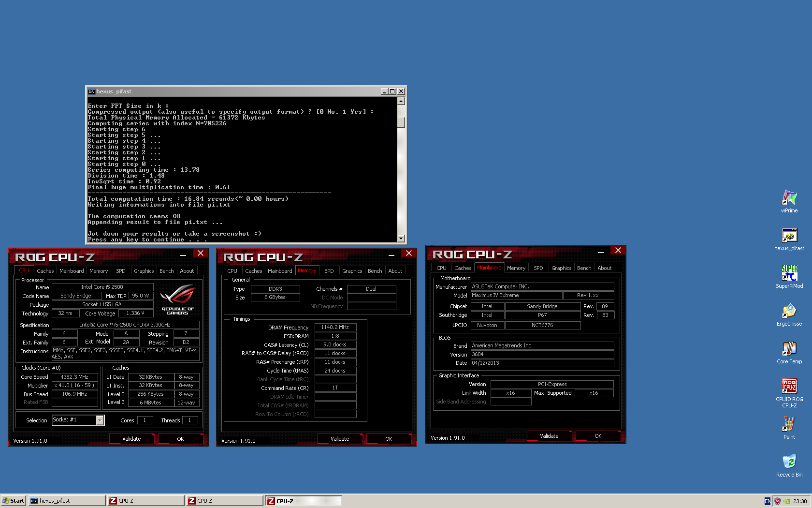
Task: Click the Intel Core i5 2500 name field
Action: tap(102, 287)
